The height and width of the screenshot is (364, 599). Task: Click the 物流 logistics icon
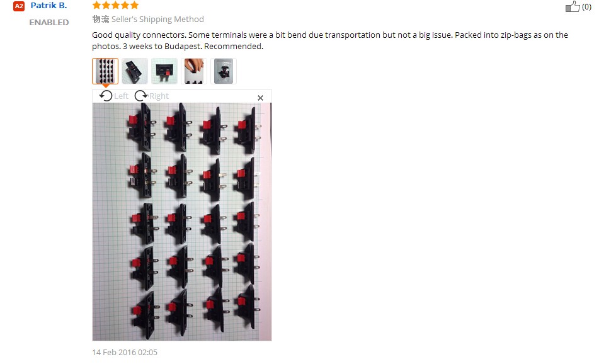coord(101,19)
